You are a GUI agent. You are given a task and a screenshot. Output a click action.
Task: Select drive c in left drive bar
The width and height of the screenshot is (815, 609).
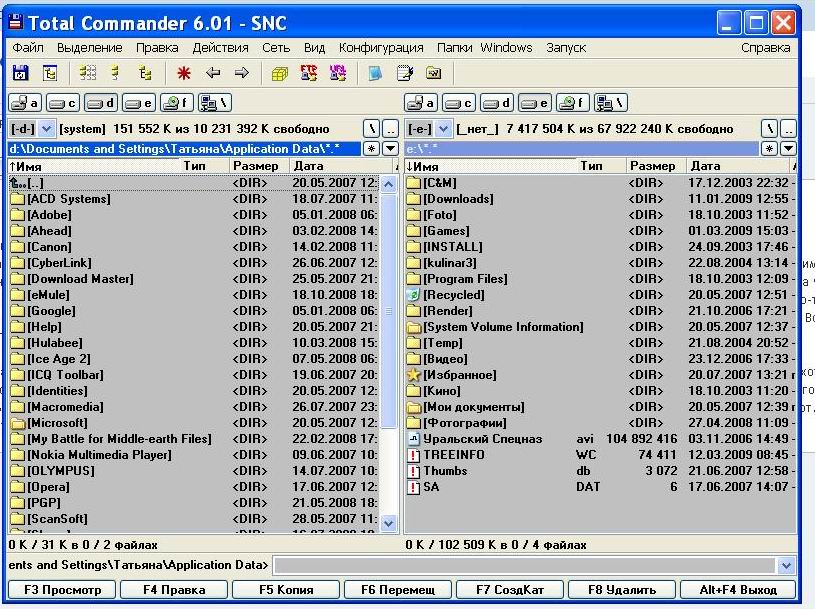(x=63, y=103)
